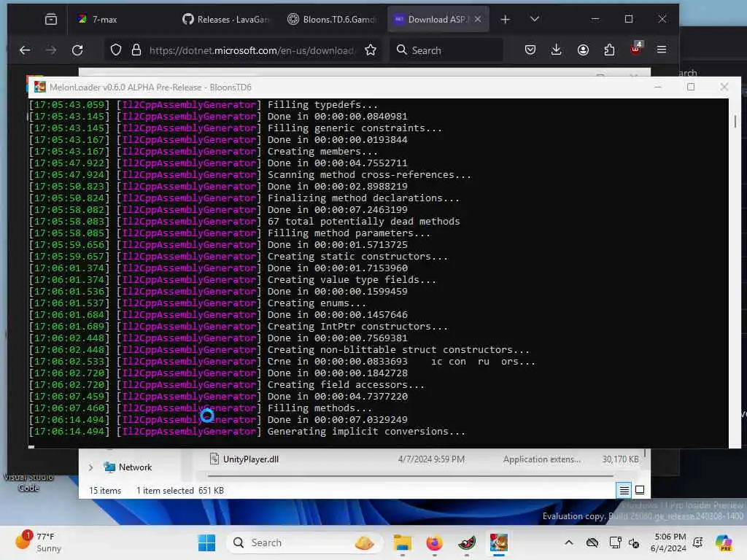The height and width of the screenshot is (560, 747).
Task: Open the Firefox downloads panel
Action: (x=556, y=50)
